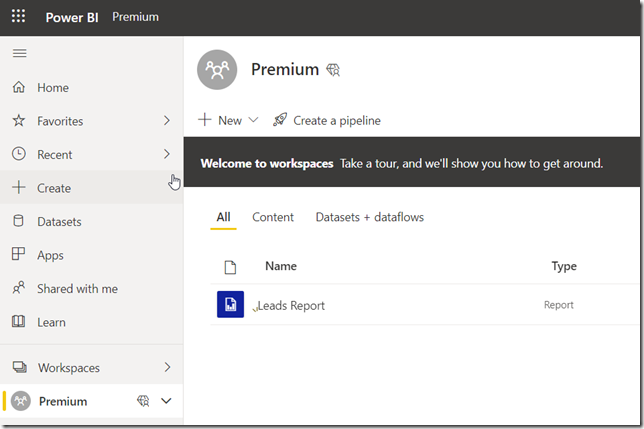
Task: Select the All tab
Action: pyautogui.click(x=223, y=217)
